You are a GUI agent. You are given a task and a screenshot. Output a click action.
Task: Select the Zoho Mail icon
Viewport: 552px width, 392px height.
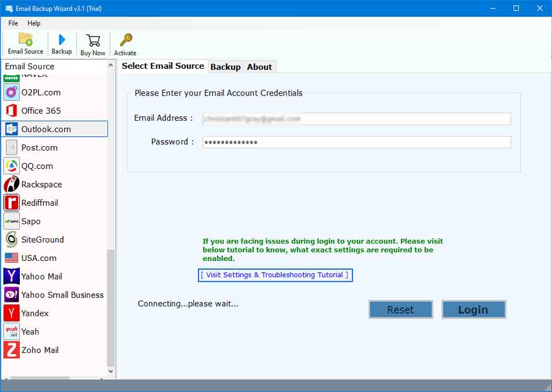click(x=12, y=349)
